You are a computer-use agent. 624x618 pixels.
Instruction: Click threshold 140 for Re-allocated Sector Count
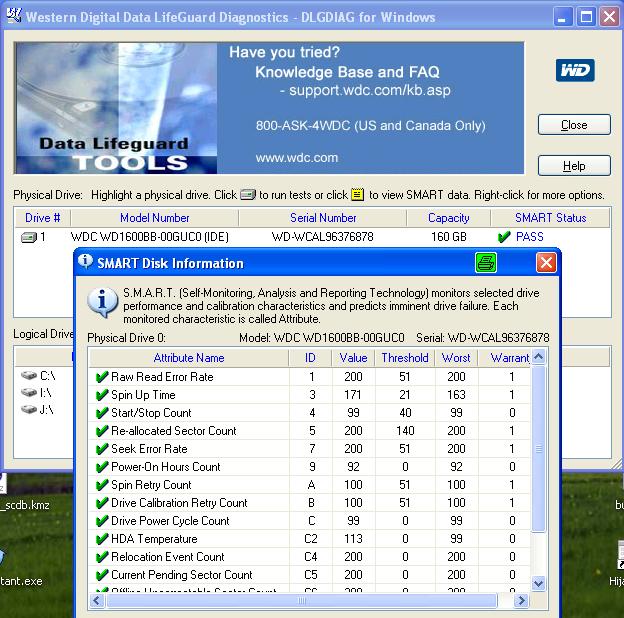coord(405,431)
